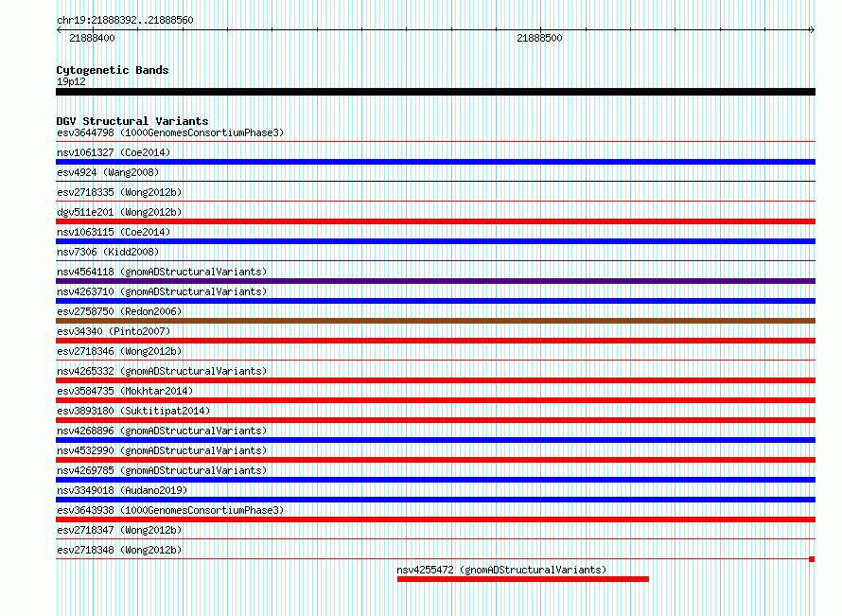Open variant nsv4532990 (gnomADStructuralVariants)

point(162,450)
